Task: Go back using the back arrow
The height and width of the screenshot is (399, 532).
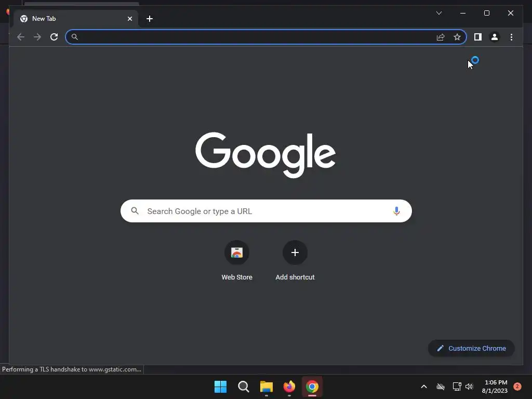Action: coord(21,37)
